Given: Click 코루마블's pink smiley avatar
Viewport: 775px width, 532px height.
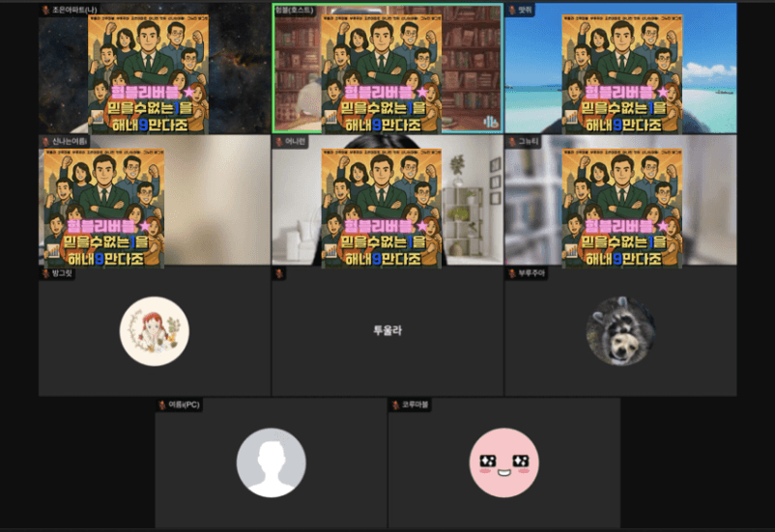Looking at the screenshot, I should coord(504,462).
